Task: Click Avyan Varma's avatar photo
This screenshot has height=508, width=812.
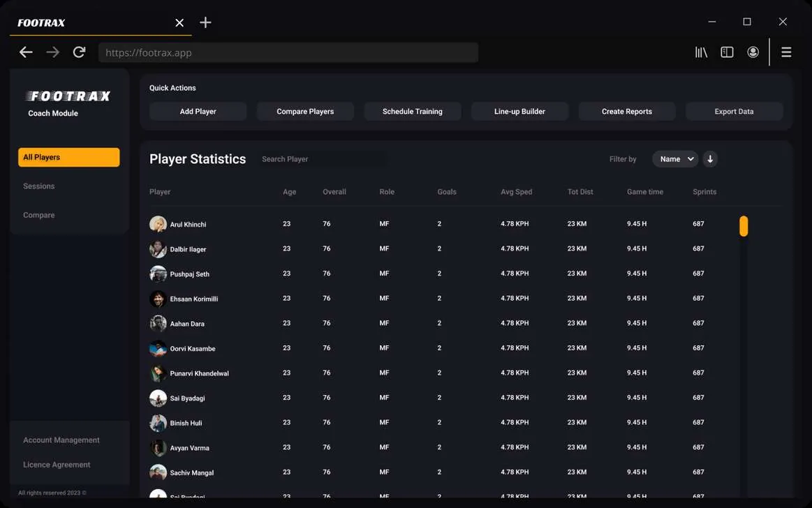Action: (x=158, y=447)
